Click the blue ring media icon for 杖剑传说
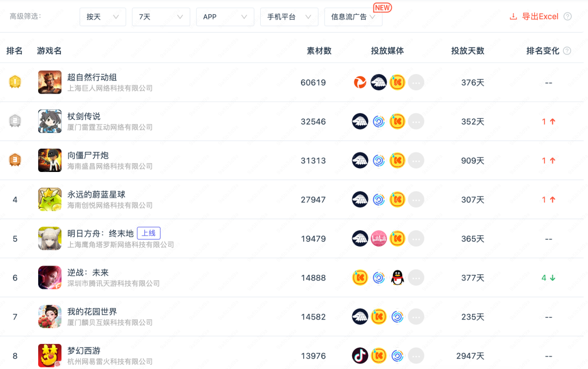The width and height of the screenshot is (588, 369). point(379,121)
